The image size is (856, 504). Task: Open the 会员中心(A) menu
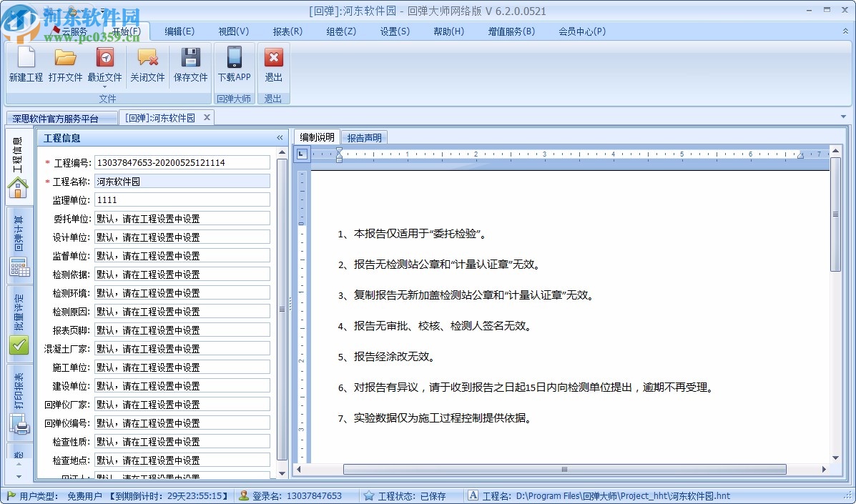581,31
